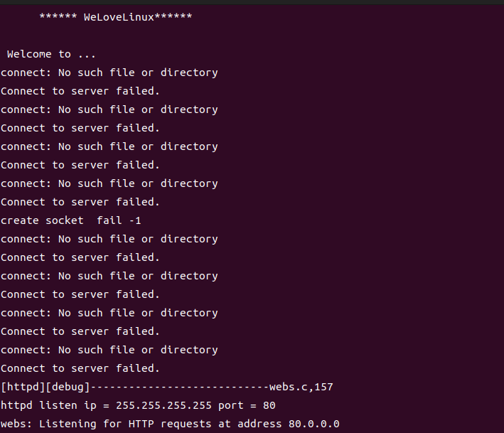Click the 'httpd listen ip' text
The width and height of the screenshot is (504, 433).
(x=48, y=405)
